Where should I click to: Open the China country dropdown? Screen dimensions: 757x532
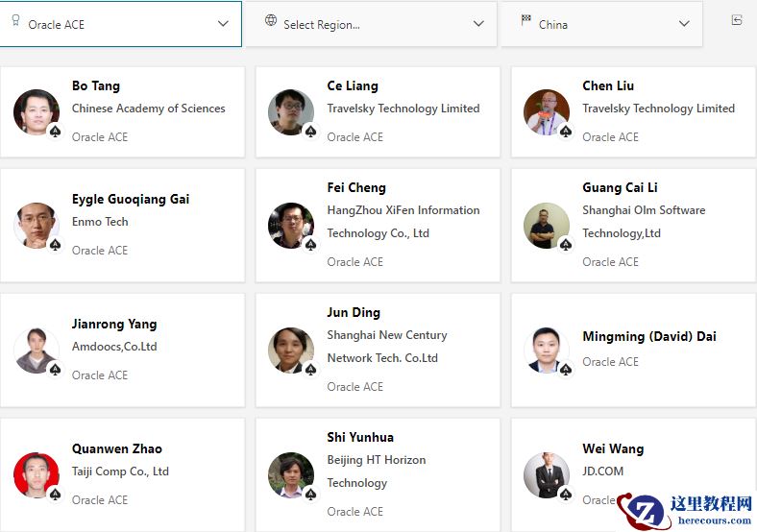(x=684, y=24)
